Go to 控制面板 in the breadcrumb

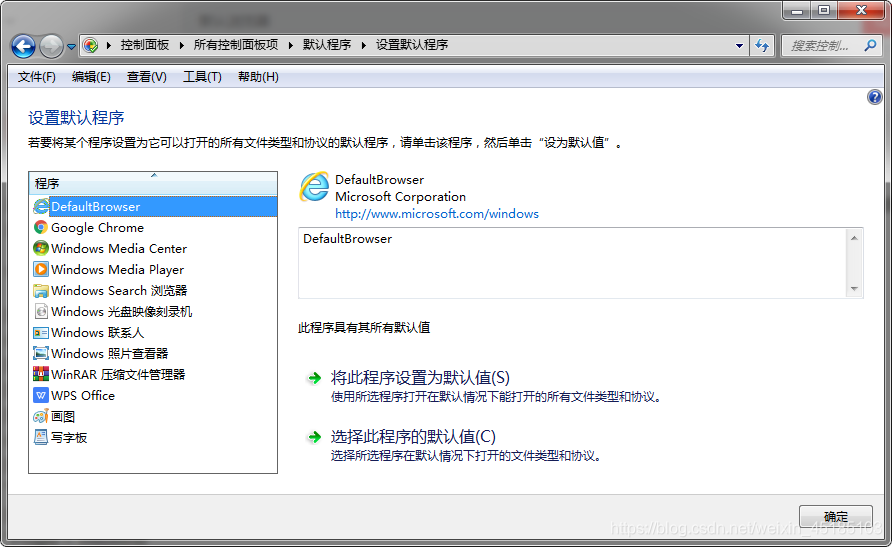tap(144, 45)
